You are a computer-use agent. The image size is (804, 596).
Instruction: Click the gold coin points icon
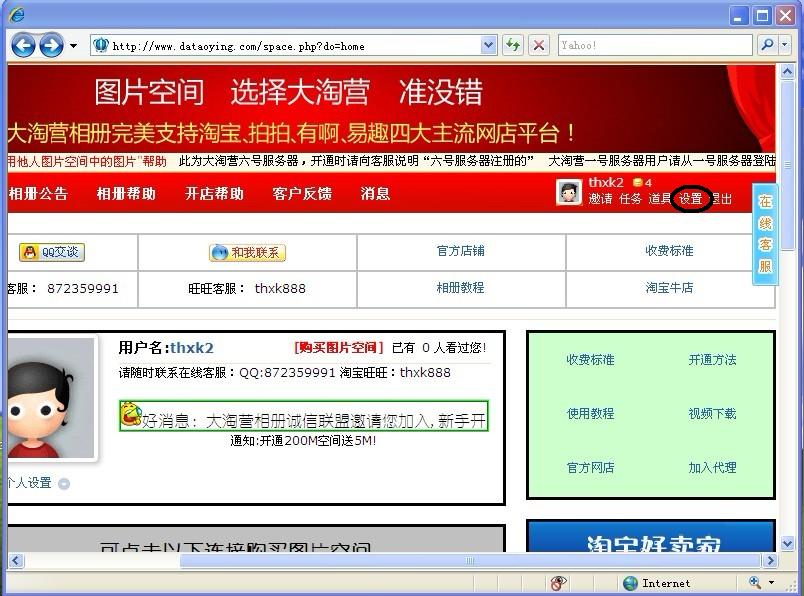[x=638, y=183]
